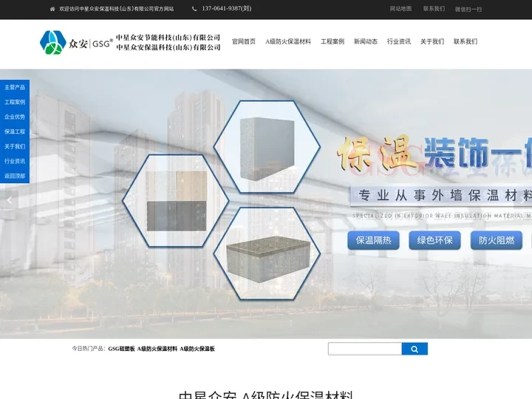The height and width of the screenshot is (399, 532).
Task: Click the 今日热门产品 label
Action: (x=89, y=349)
